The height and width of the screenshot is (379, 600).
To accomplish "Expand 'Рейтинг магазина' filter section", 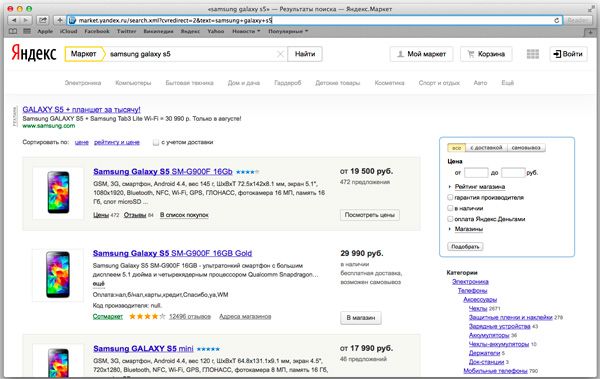I will pyautogui.click(x=479, y=187).
